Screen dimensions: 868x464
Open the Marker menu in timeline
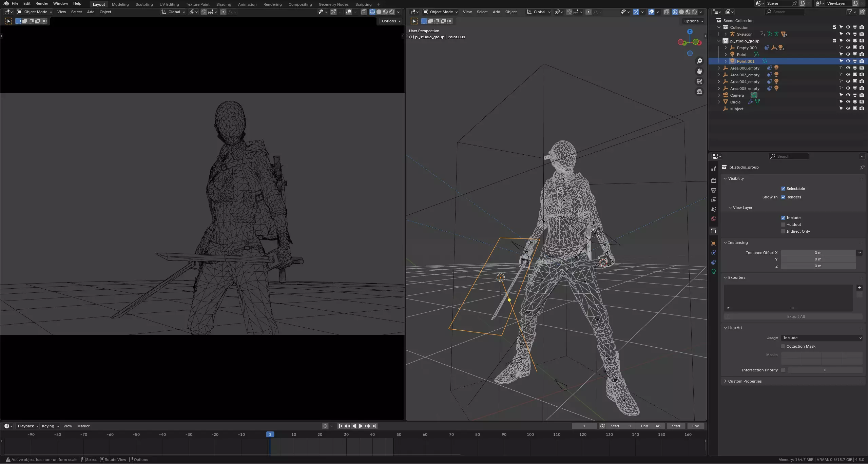[x=83, y=426]
